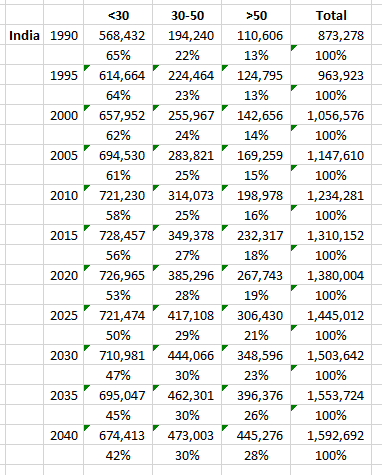Select the cell with 232,317
The width and height of the screenshot is (382, 475).
click(x=256, y=235)
